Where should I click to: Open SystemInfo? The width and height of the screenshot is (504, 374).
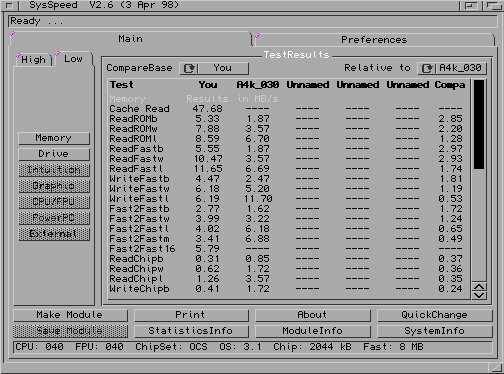click(434, 331)
